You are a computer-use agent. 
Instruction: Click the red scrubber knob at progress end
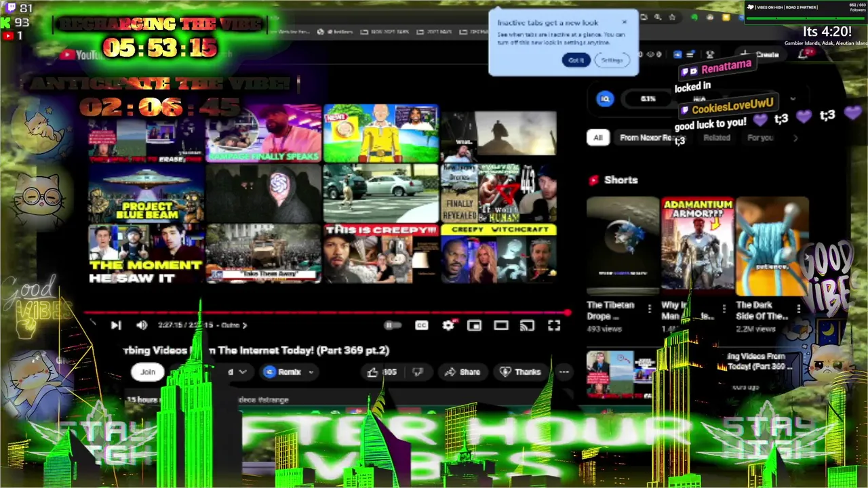[567, 313]
